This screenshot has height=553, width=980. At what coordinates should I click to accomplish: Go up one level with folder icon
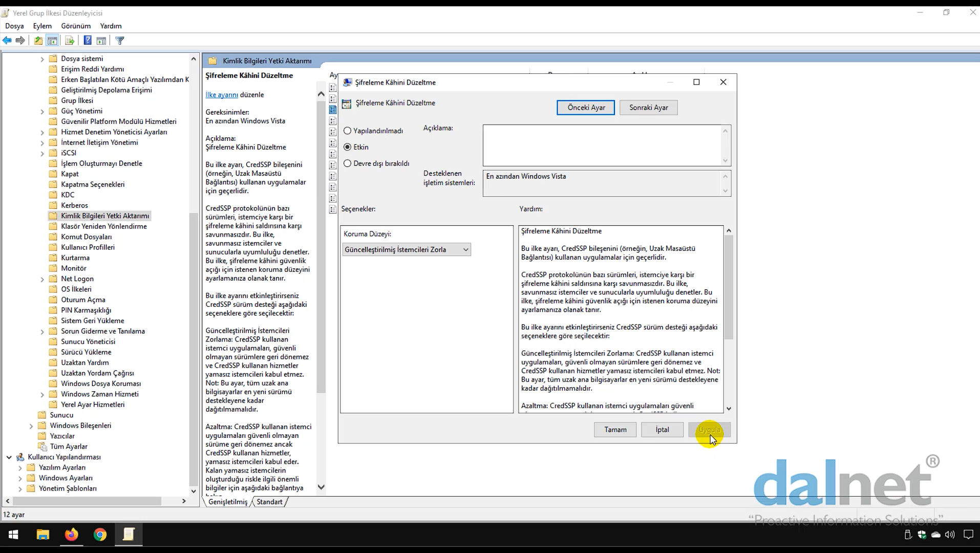click(38, 40)
